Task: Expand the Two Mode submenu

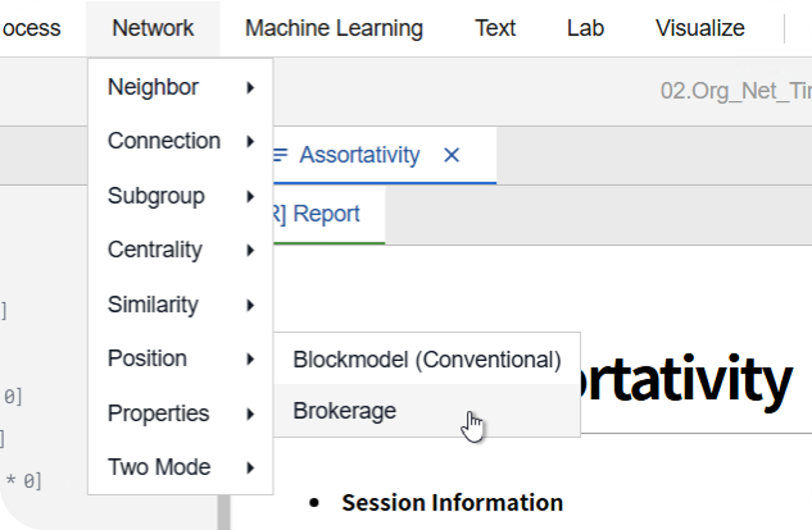Action: pyautogui.click(x=180, y=467)
